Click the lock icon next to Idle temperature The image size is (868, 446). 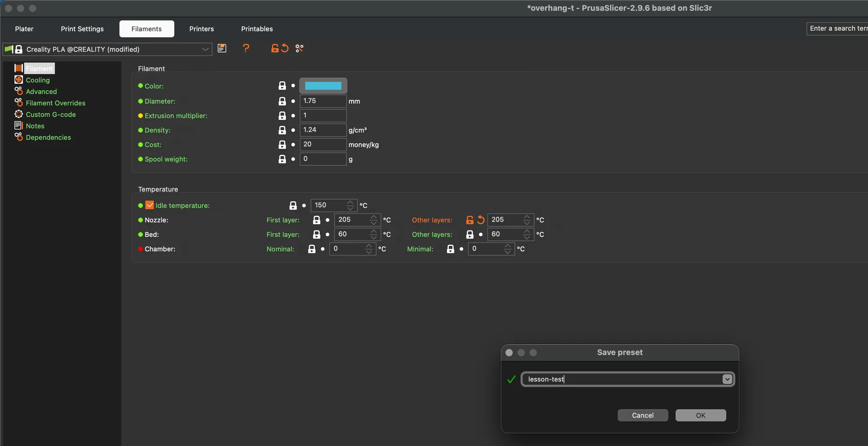pyautogui.click(x=293, y=206)
